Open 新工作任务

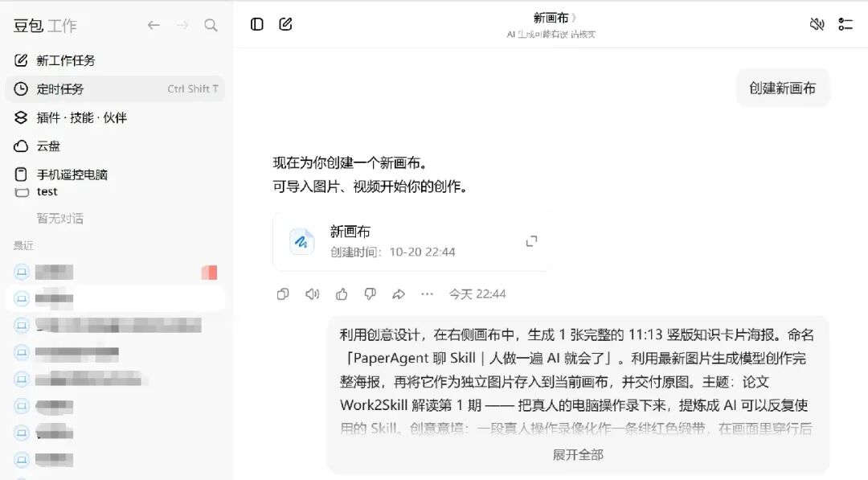coord(115,60)
